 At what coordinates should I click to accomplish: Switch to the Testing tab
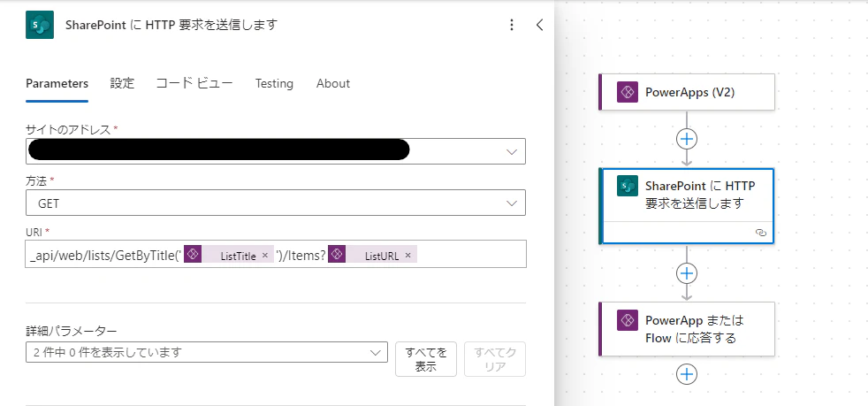[x=274, y=84]
